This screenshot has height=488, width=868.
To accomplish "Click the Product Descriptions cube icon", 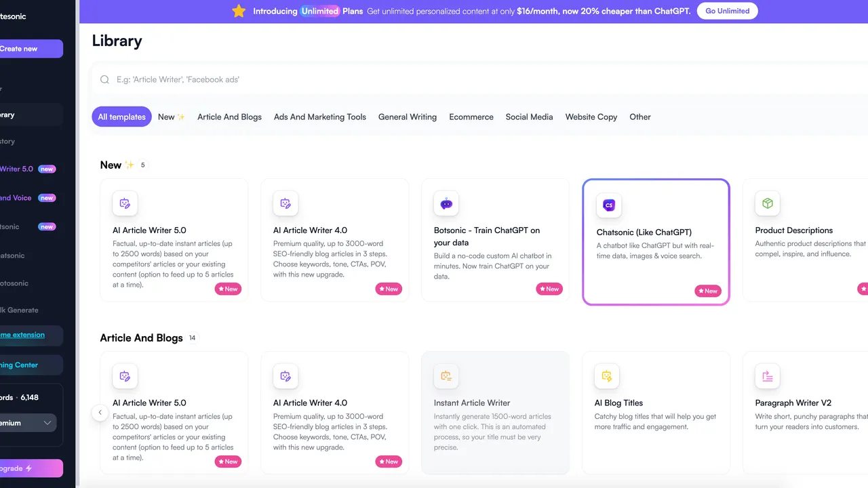I will point(768,203).
